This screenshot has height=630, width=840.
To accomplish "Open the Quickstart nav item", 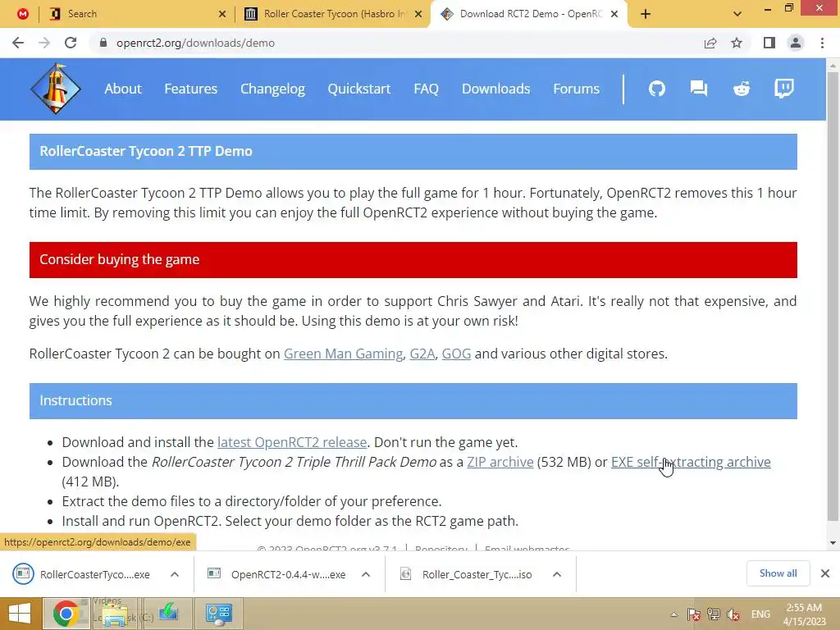I will pos(359,89).
